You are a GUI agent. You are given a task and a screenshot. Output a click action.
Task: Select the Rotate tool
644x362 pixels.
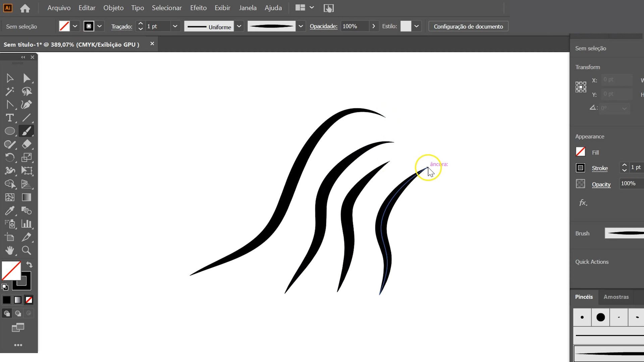pos(10,158)
